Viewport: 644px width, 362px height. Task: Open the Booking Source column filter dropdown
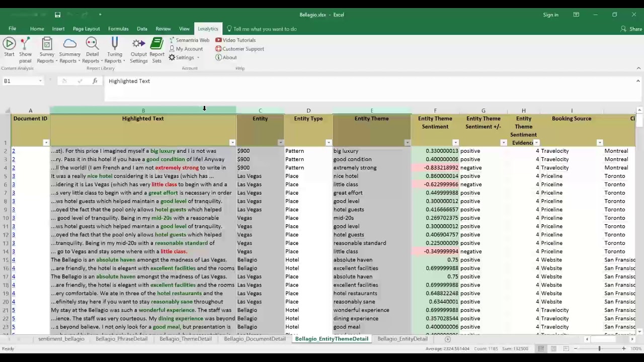pos(600,143)
